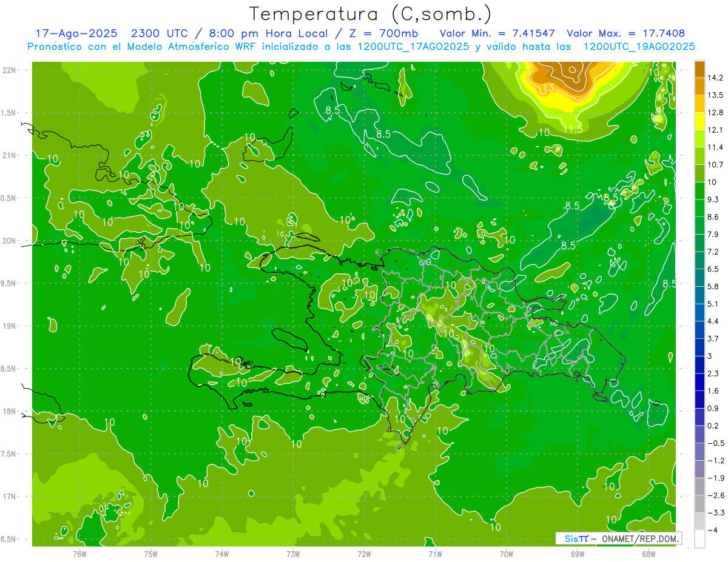Click the '19N' latitude axis label
Viewport: 728px width, 562px height.
point(9,326)
